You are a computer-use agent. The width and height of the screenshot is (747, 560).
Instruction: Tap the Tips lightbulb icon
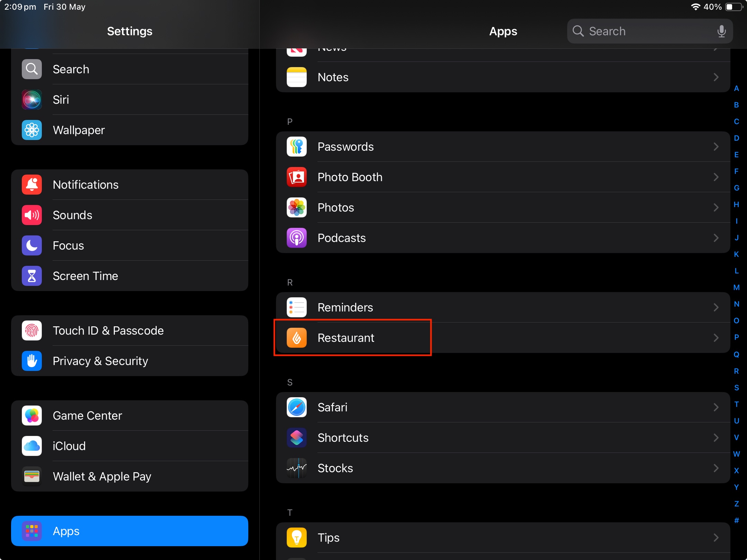(297, 538)
